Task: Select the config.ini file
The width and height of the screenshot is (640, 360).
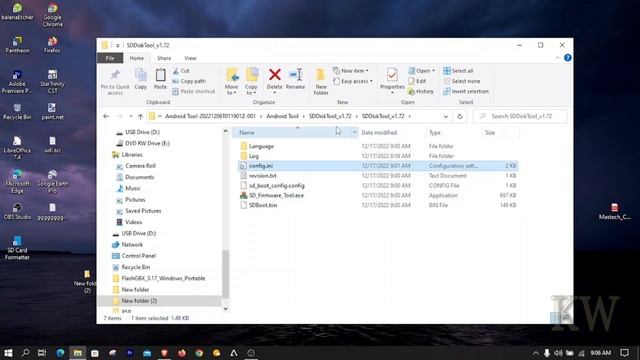Action: pyautogui.click(x=378, y=166)
